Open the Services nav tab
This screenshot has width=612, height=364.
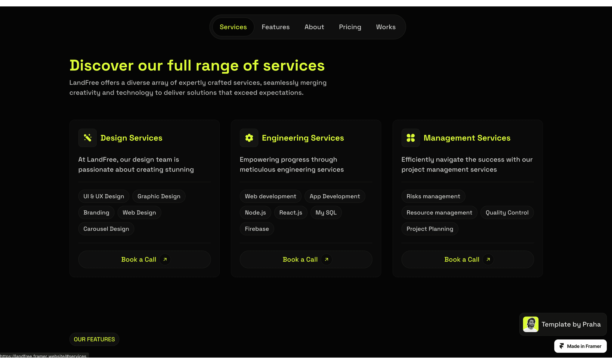point(233,27)
